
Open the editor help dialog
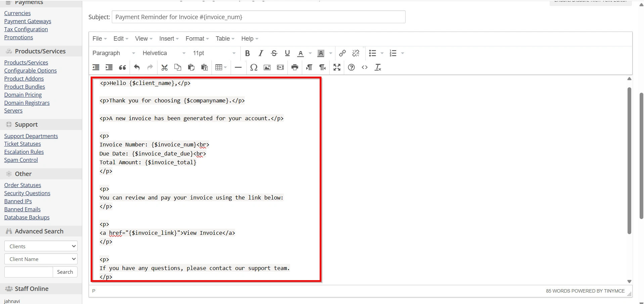click(352, 67)
